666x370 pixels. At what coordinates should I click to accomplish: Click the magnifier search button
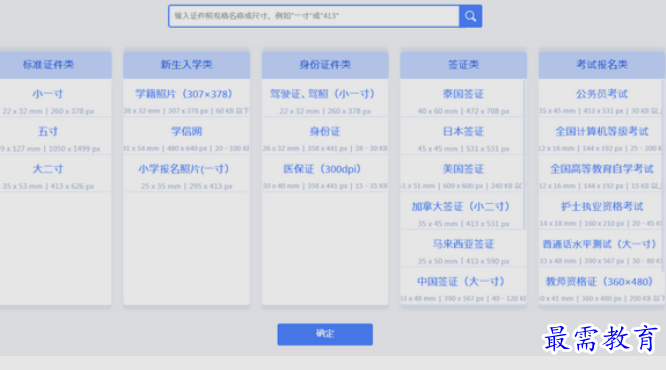pos(470,16)
